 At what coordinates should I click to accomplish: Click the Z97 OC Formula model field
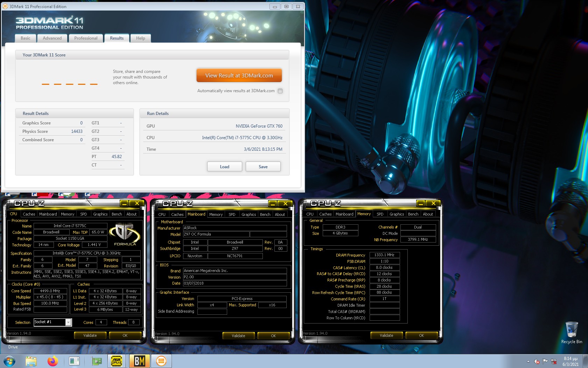pyautogui.click(x=216, y=234)
